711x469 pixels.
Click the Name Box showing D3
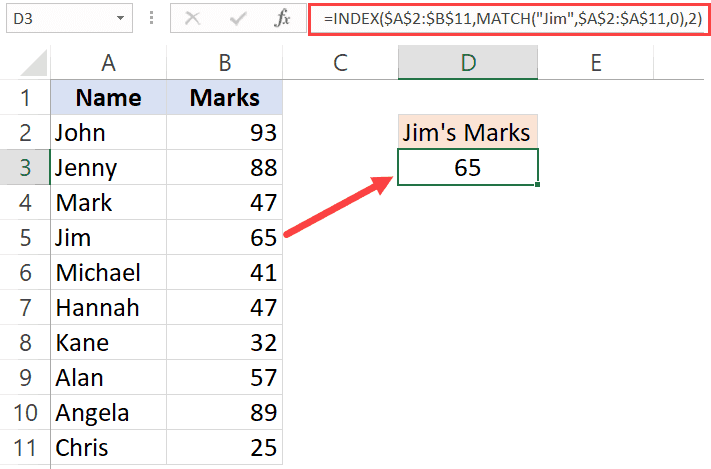click(69, 19)
